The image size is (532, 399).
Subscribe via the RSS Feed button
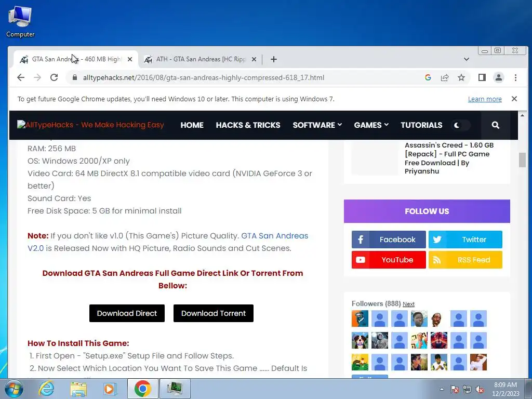pyautogui.click(x=465, y=260)
